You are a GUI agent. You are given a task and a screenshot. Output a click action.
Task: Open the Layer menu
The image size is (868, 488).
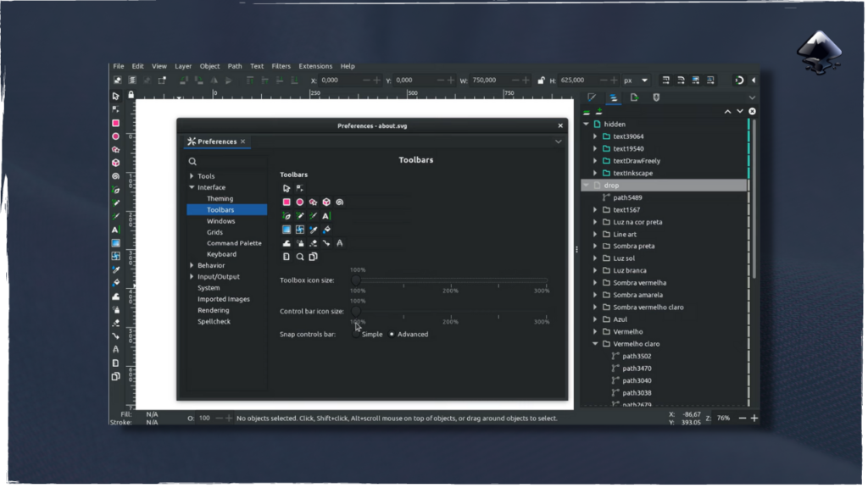pos(183,66)
